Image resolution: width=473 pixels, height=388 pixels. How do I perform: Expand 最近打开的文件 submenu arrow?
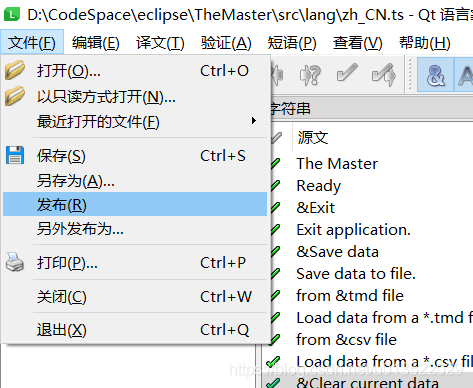coord(254,121)
